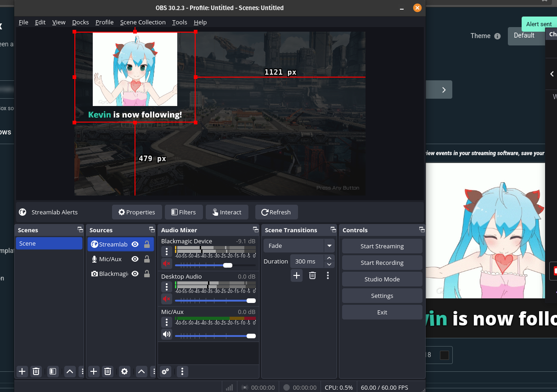Screen dimensions: 557x392
Task: Click right chevron button in browser page
Action: click(x=444, y=90)
